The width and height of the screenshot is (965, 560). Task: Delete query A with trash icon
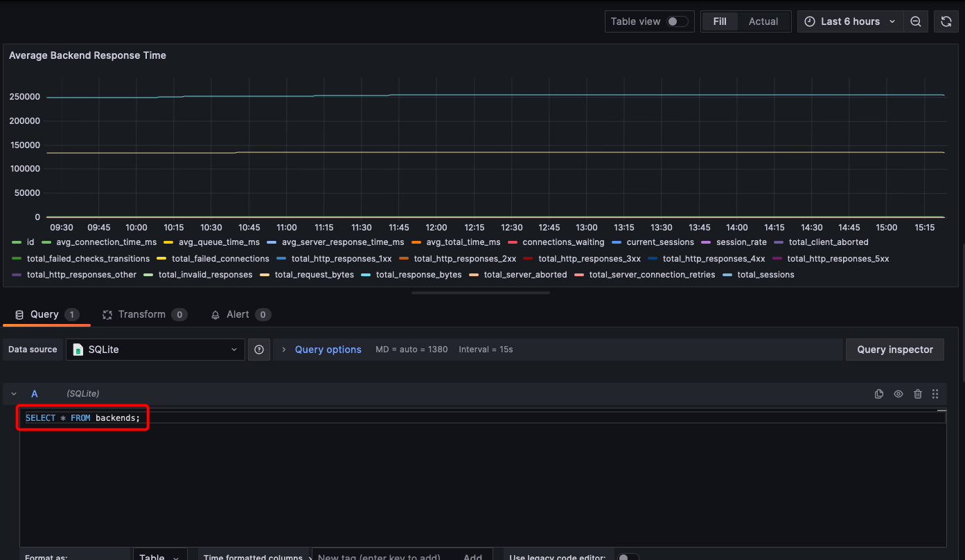tap(918, 394)
